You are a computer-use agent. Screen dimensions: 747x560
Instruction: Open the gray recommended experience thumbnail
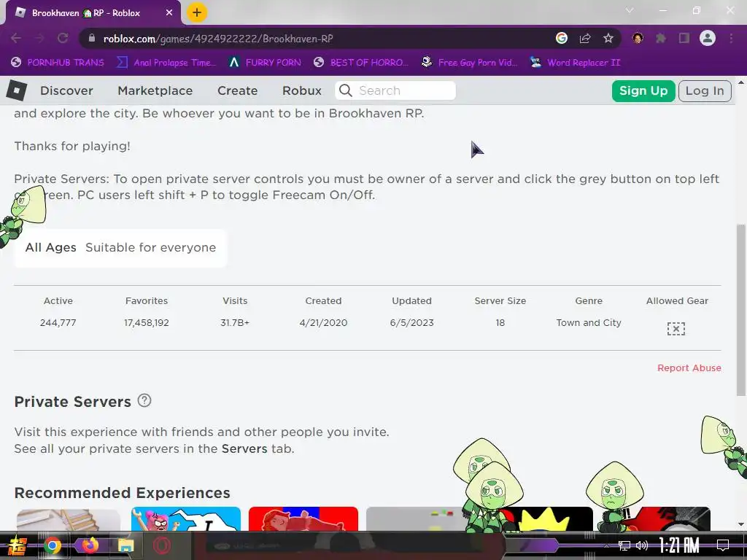(x=417, y=519)
